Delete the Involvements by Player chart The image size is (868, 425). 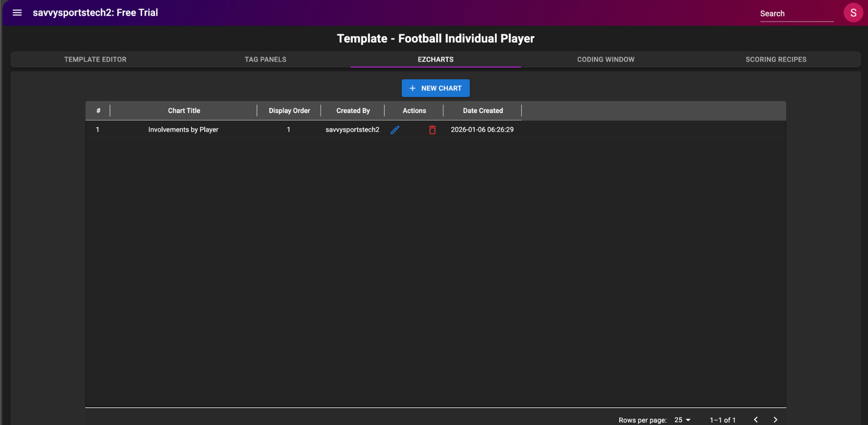432,130
